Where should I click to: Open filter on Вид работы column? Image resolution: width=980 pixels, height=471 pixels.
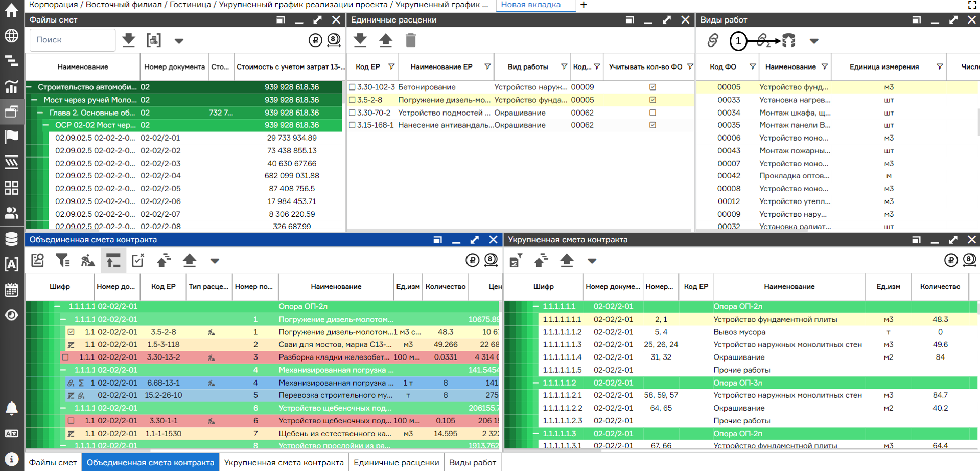[x=564, y=66]
